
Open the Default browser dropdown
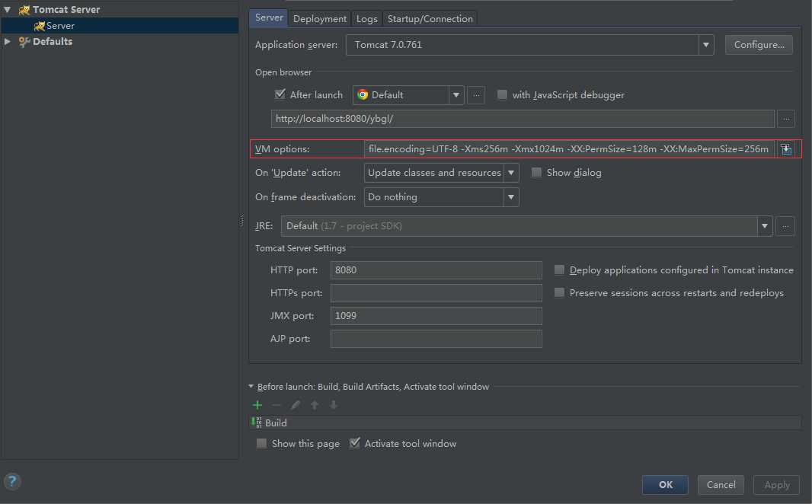(456, 95)
